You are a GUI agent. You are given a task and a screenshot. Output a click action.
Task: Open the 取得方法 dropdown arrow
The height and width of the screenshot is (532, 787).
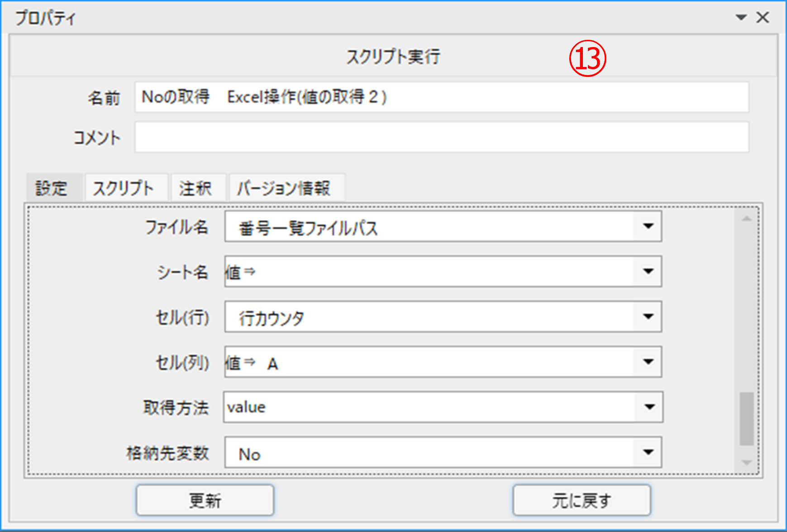[649, 407]
